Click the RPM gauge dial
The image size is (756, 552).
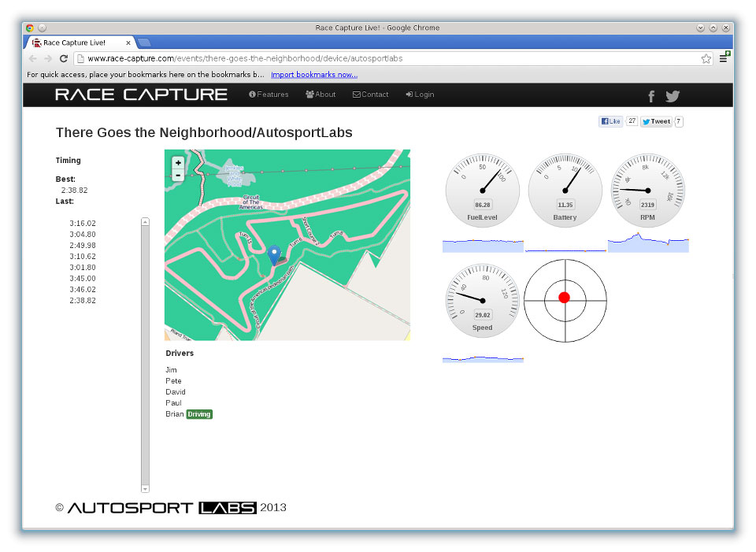point(648,190)
